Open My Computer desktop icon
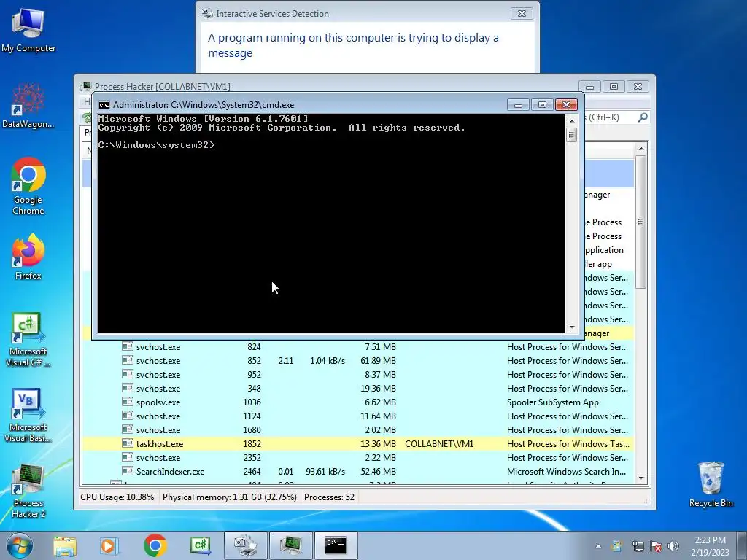Screen dimensions: 747x560 pyautogui.click(x=28, y=31)
